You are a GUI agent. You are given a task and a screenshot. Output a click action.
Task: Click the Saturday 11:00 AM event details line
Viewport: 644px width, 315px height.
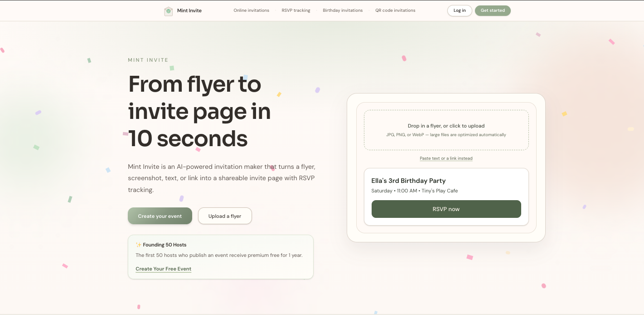[414, 191]
